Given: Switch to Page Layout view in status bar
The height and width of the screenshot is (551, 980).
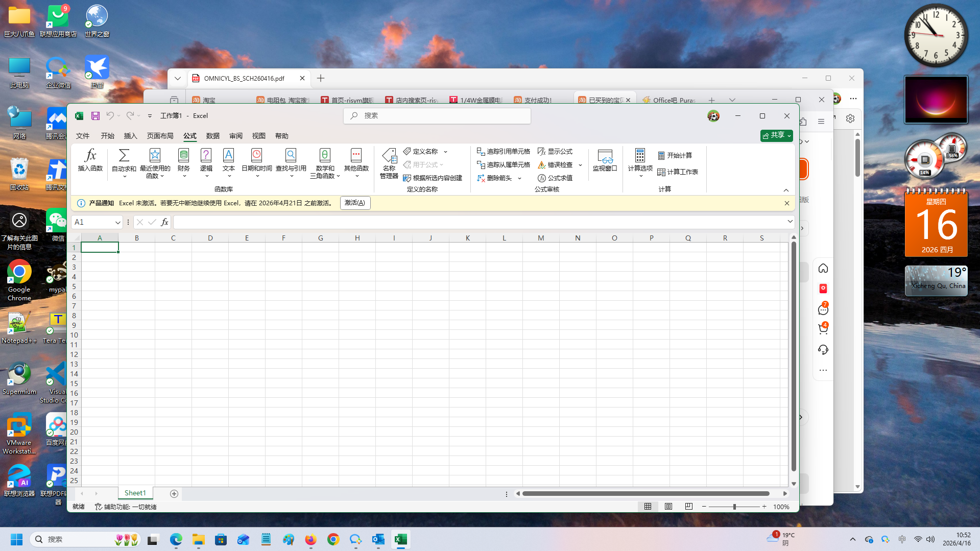Looking at the screenshot, I should [x=668, y=507].
